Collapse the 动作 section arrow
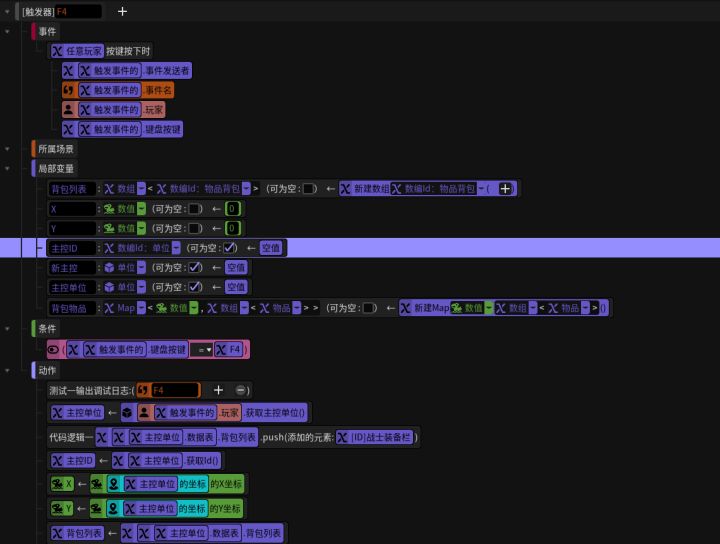Viewport: 720px width, 544px height. [x=7, y=370]
